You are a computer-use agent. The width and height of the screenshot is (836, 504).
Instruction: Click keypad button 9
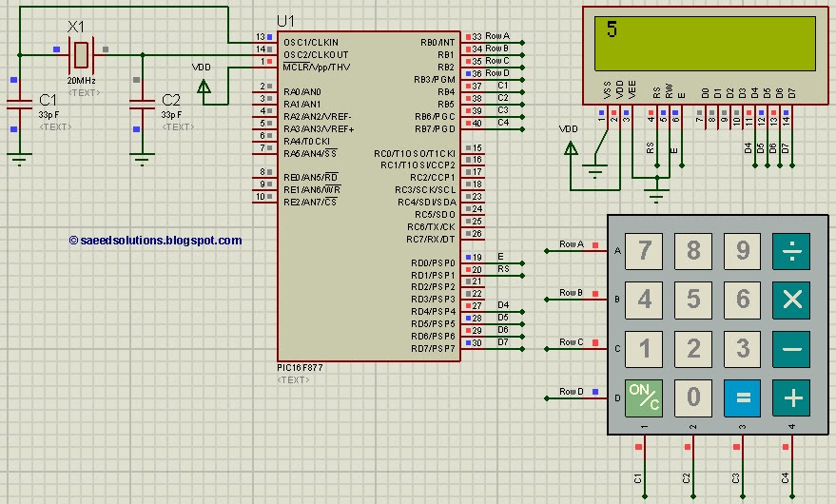coord(742,251)
